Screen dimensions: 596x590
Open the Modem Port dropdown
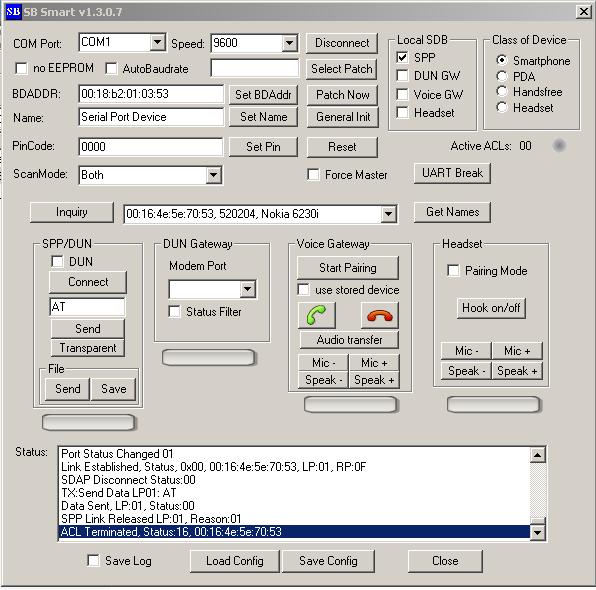247,289
